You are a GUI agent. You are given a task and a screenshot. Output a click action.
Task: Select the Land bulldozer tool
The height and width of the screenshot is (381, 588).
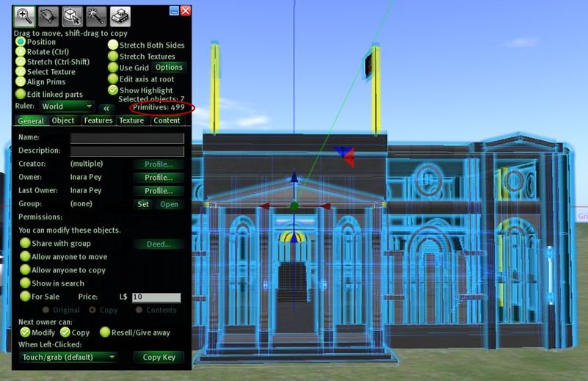click(120, 15)
